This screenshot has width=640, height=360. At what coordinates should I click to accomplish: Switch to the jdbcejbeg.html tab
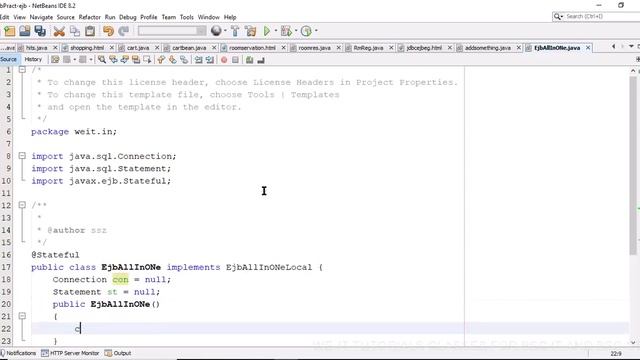424,48
